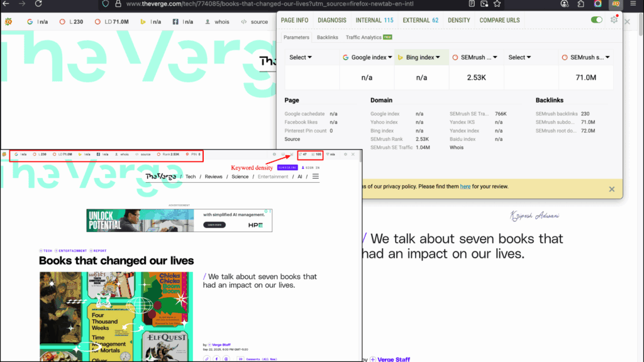The image size is (644, 362).
Task: Open the Backlinks sub-tab
Action: [x=327, y=37]
